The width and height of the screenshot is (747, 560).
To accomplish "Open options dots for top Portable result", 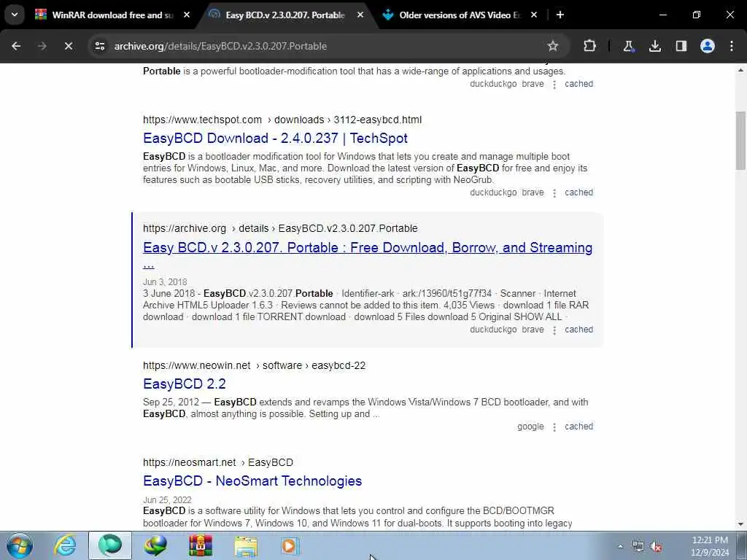I will pyautogui.click(x=554, y=85).
